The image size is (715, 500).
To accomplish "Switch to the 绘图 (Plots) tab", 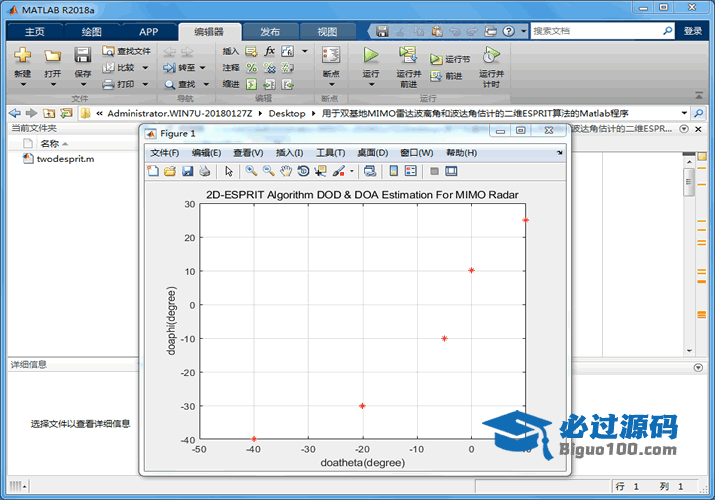I will click(92, 31).
